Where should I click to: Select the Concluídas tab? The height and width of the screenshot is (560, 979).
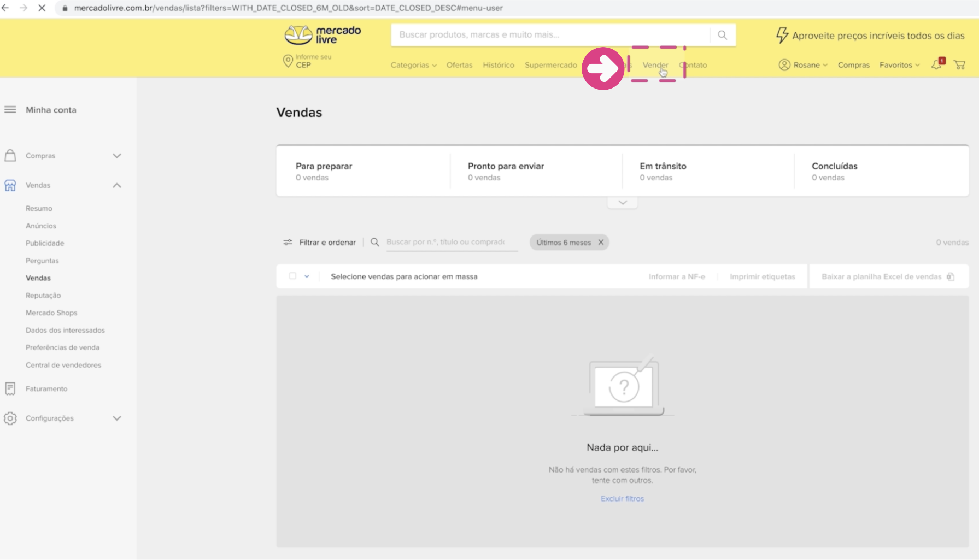tap(881, 171)
